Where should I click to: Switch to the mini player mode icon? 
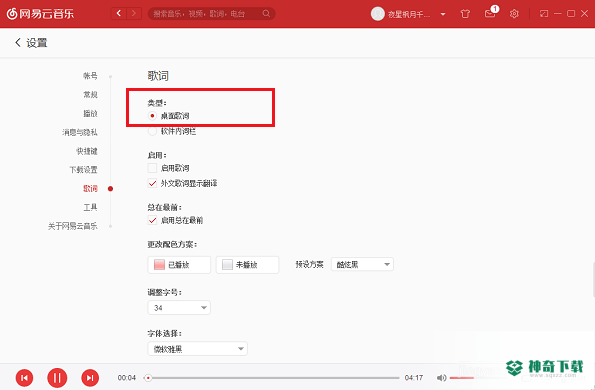pyautogui.click(x=544, y=14)
